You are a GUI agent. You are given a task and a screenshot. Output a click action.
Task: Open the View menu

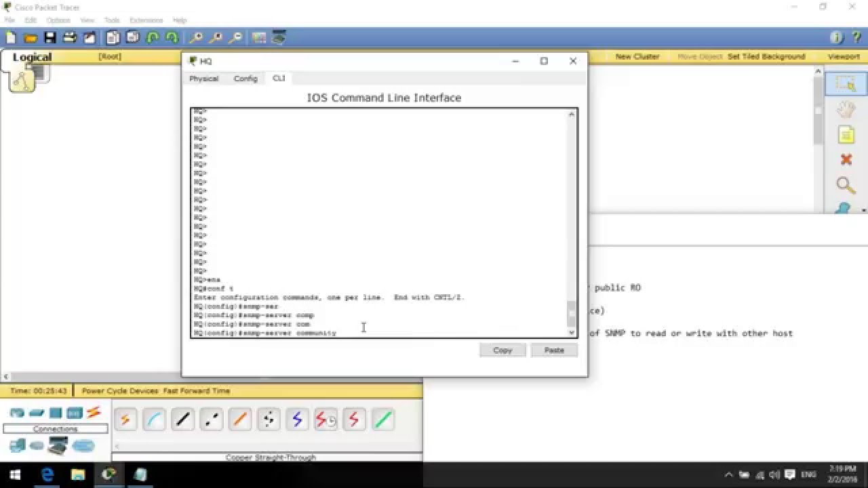coord(87,20)
